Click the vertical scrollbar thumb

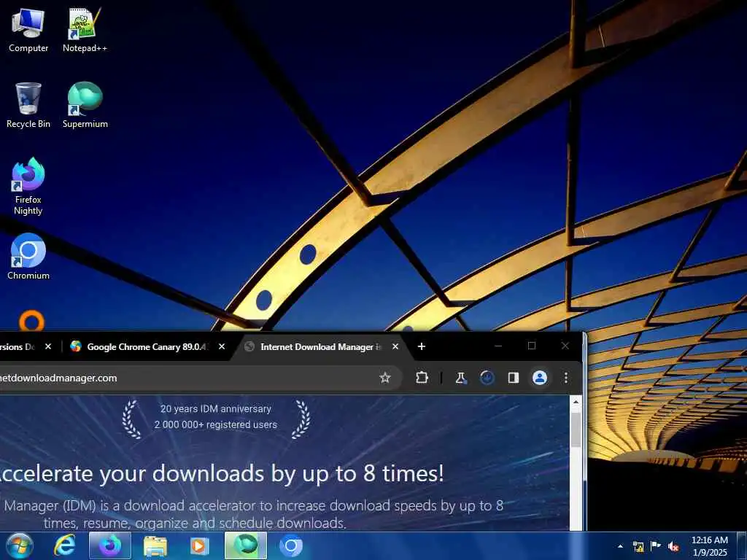pyautogui.click(x=576, y=429)
